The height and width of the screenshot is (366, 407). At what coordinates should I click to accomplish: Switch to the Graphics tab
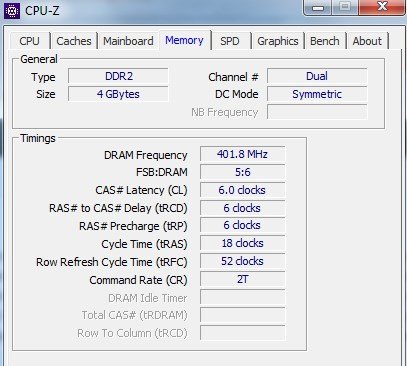click(x=278, y=41)
